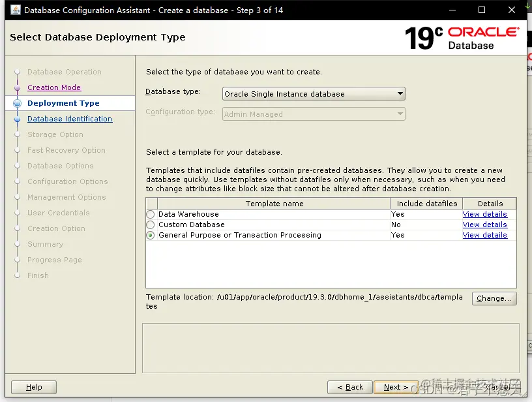Open the Database type dropdown
532x402 pixels.
[314, 94]
